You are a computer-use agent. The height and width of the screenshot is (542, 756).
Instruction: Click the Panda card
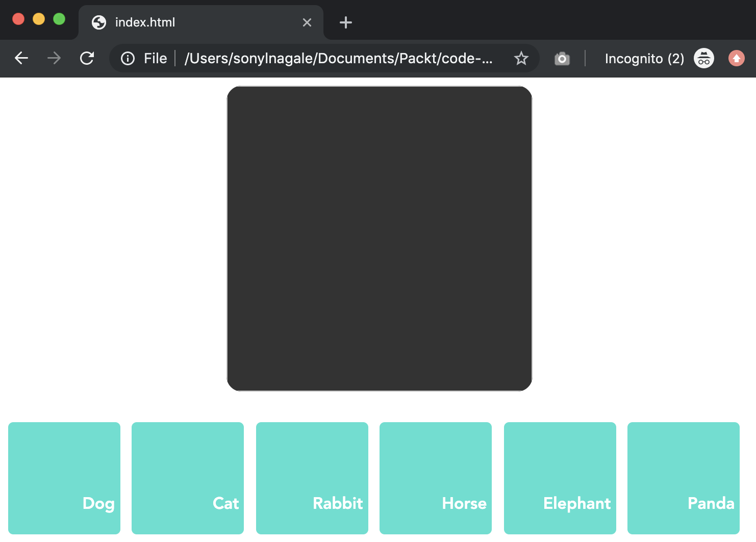(684, 478)
